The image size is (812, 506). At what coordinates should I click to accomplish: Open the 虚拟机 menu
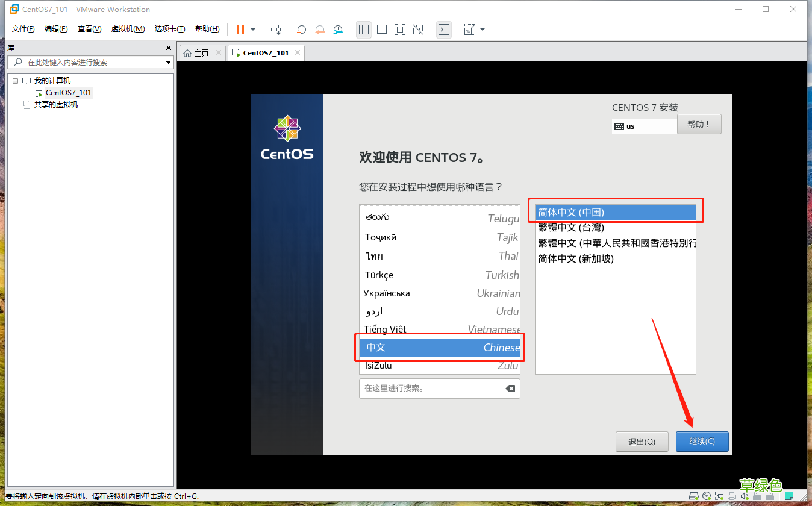(x=128, y=28)
